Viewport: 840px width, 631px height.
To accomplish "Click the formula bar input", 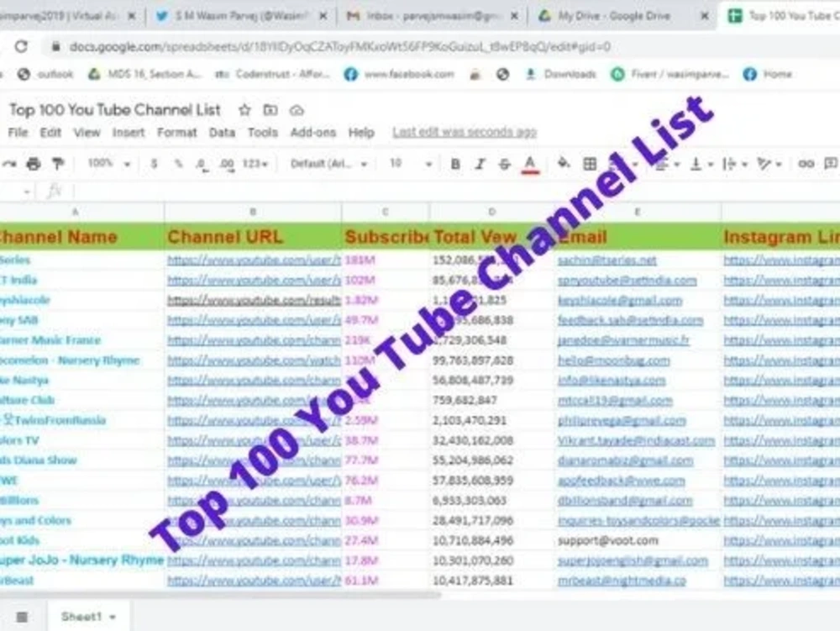I will pos(455,192).
